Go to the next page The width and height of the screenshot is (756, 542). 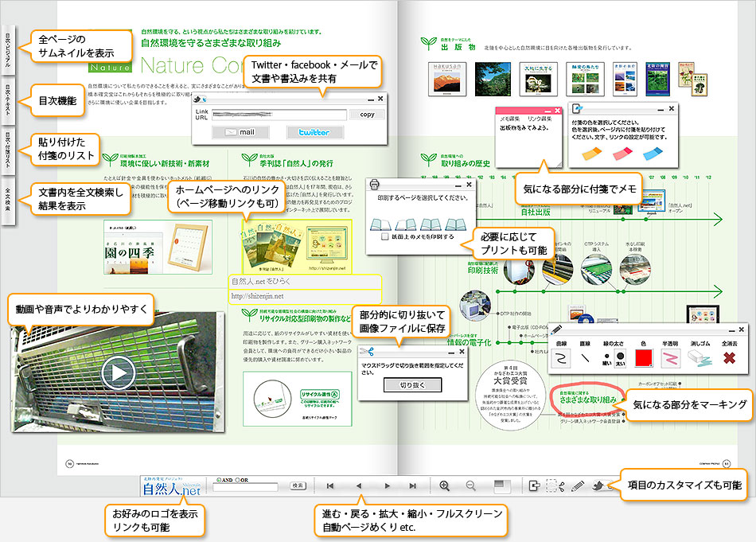coord(388,486)
